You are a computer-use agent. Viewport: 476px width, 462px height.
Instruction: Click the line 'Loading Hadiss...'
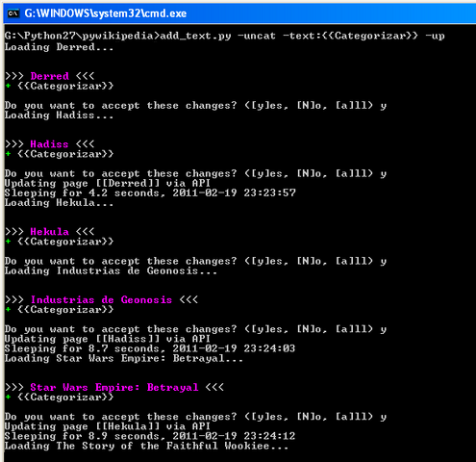point(59,115)
